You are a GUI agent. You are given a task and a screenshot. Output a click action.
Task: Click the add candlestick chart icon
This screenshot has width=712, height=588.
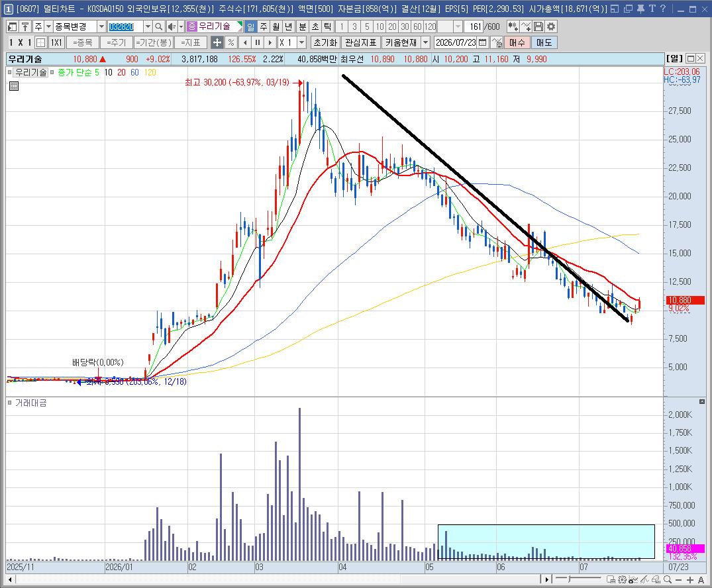coord(513,26)
